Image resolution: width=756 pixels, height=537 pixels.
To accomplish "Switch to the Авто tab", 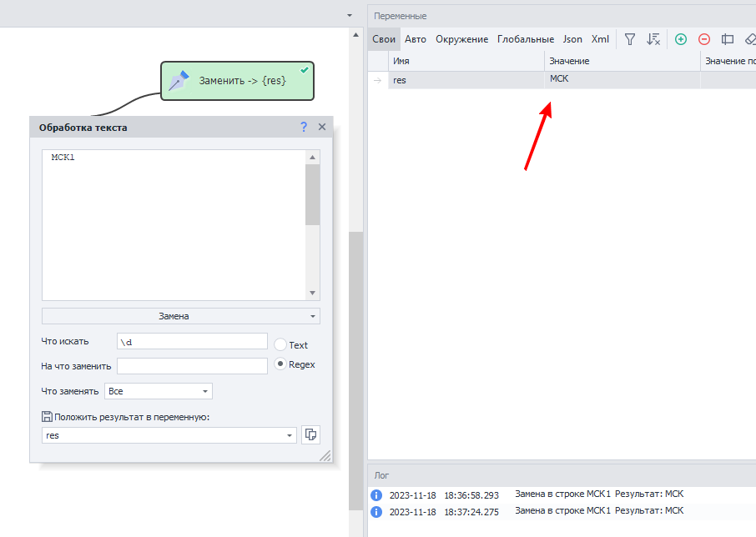I will point(415,39).
